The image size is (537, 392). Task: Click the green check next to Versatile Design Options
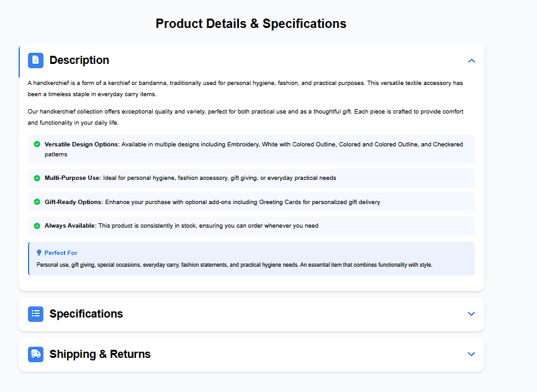pos(37,145)
